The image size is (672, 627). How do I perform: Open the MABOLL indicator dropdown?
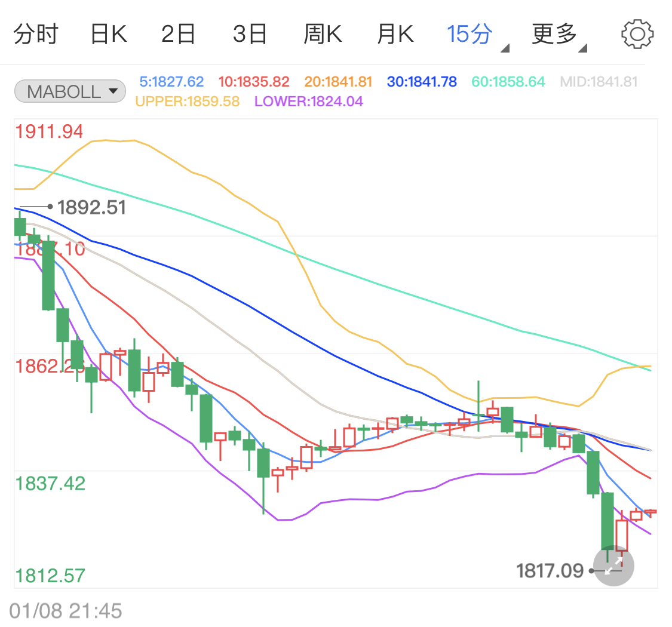pos(70,91)
